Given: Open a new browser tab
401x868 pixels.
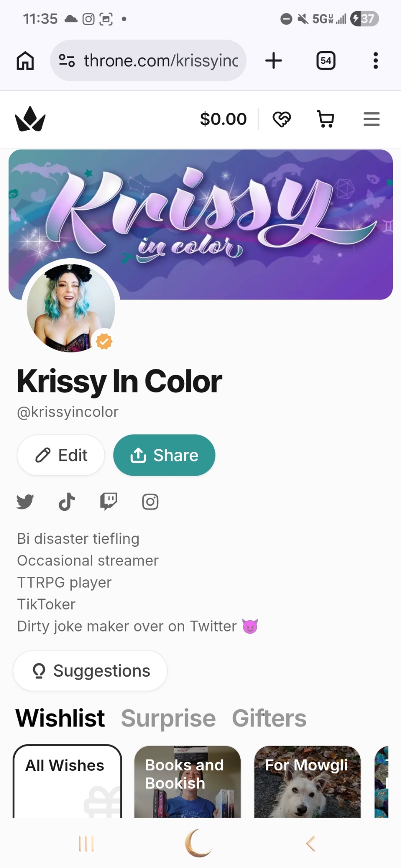Looking at the screenshot, I should (x=274, y=61).
